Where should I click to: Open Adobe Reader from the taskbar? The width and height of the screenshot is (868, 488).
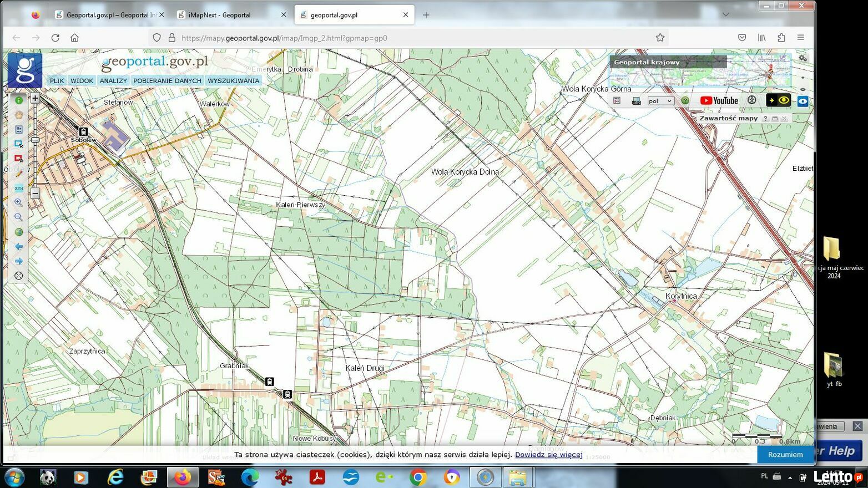coord(317,477)
